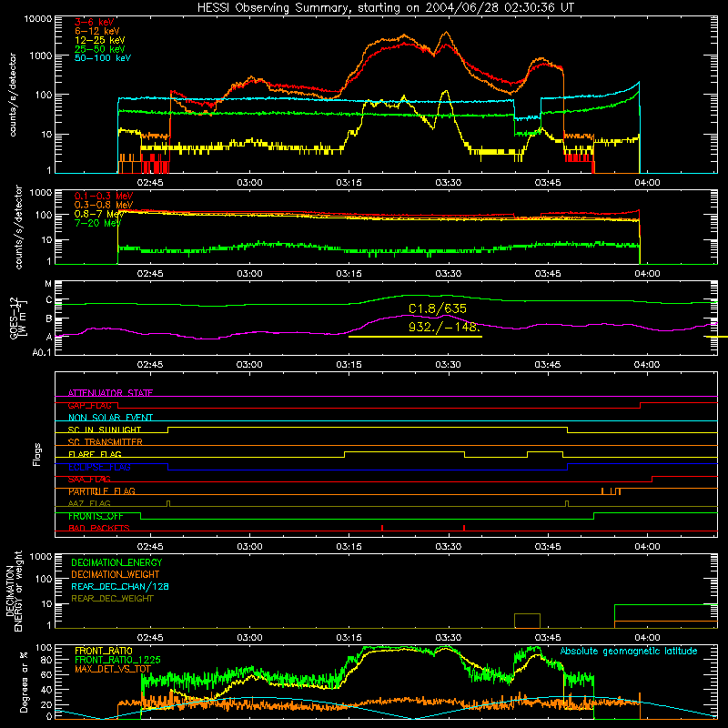Click the olive REAR_DEC_WEIGHT box near 03:42
The height and width of the screenshot is (728, 728).
[527, 621]
